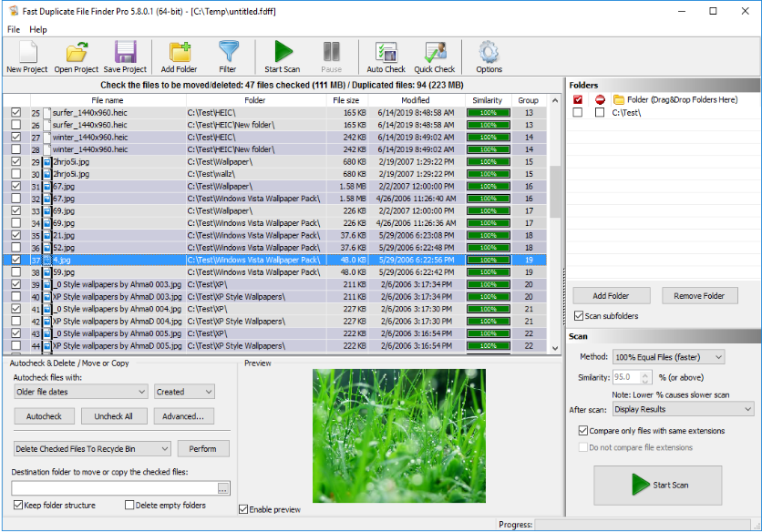Image resolution: width=762 pixels, height=532 pixels.
Task: Click the image file icon beside 59.jpg row 38
Action: (x=47, y=272)
